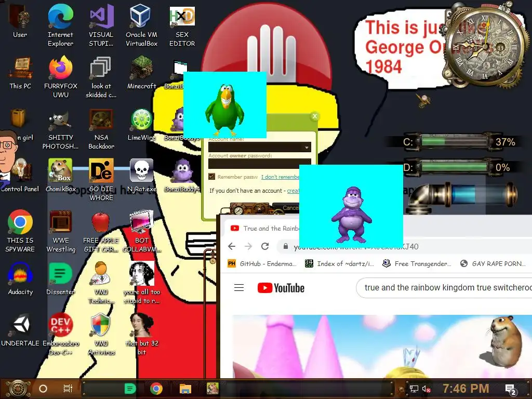
Task: Click the 7:46 PM taskbar clock
Action: click(x=466, y=388)
